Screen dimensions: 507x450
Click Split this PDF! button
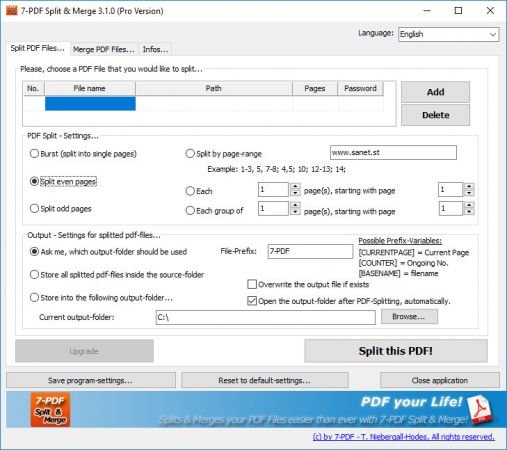396,351
